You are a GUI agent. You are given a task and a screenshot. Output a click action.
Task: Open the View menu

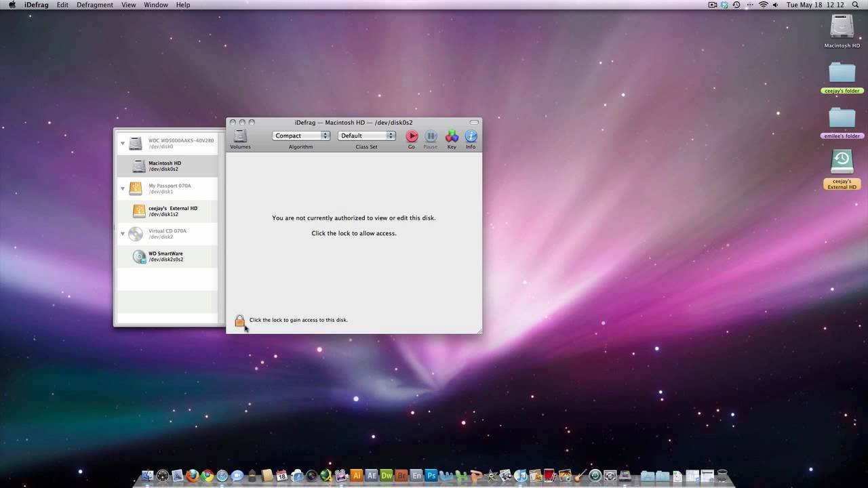point(128,5)
